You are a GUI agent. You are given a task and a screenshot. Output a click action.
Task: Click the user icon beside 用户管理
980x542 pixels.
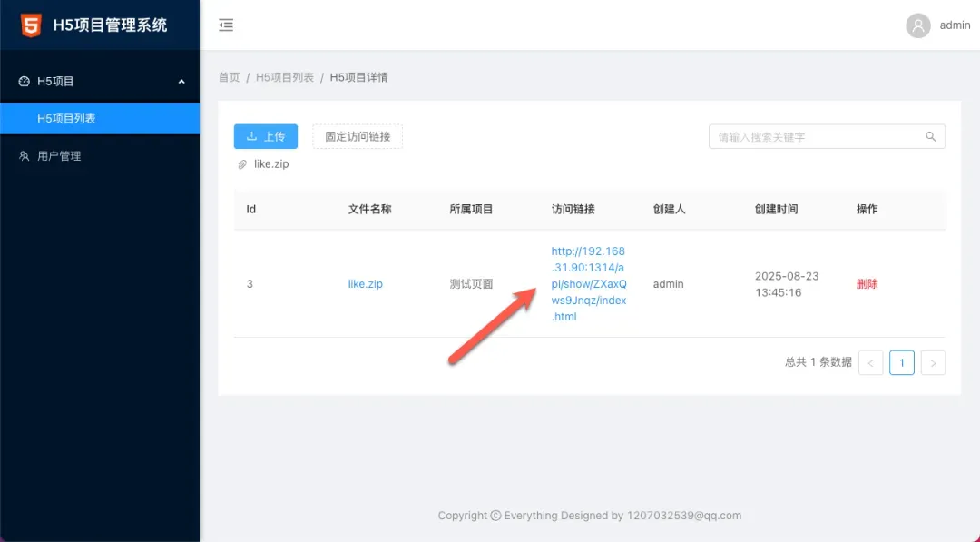coord(24,156)
